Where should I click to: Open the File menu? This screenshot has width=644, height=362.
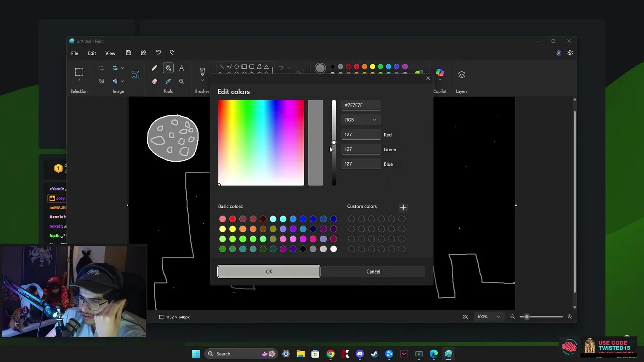click(x=75, y=53)
